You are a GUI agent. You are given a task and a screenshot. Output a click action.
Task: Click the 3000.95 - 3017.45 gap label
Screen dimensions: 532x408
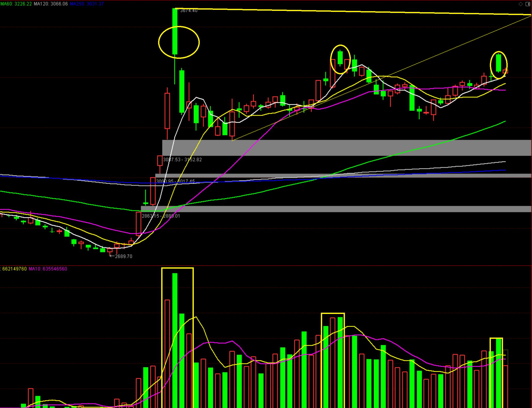click(175, 181)
